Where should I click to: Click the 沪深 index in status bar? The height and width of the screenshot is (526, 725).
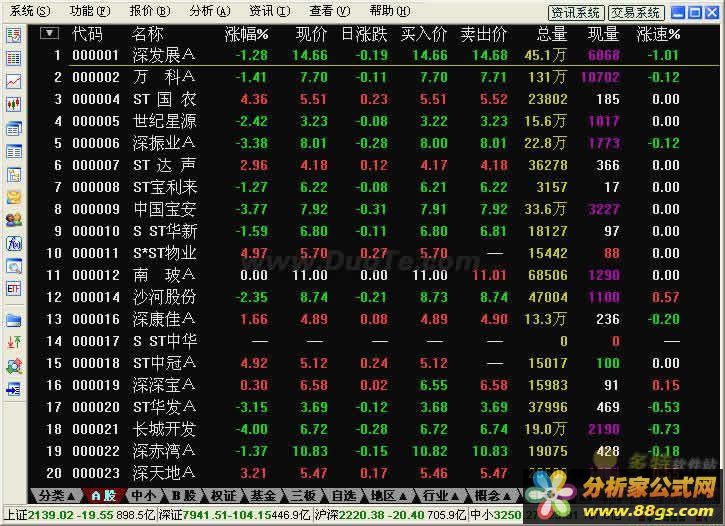point(390,515)
